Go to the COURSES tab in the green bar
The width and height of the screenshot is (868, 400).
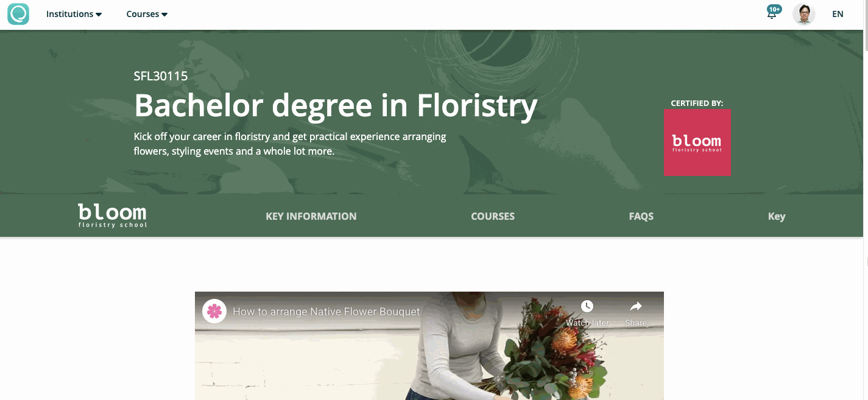493,216
